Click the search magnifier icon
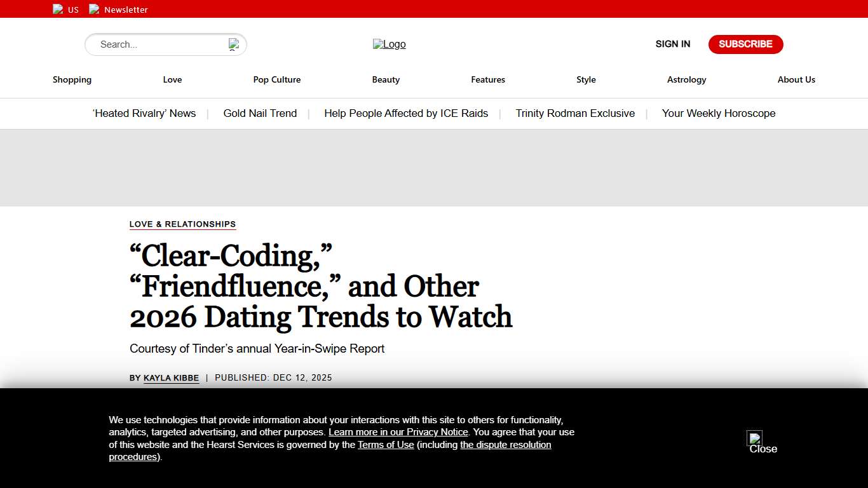This screenshot has width=868, height=488. [234, 44]
